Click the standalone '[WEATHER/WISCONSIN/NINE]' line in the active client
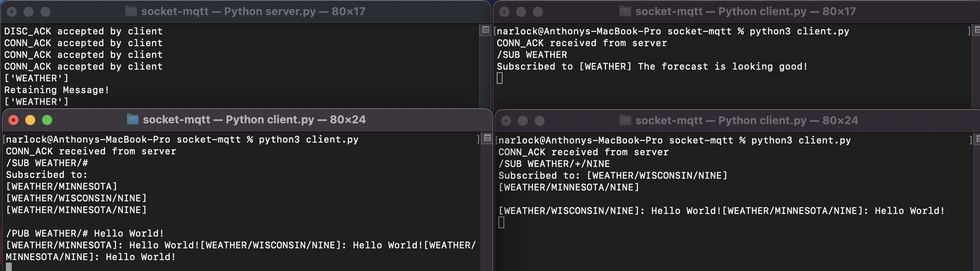This screenshot has height=271, width=980. click(76, 198)
